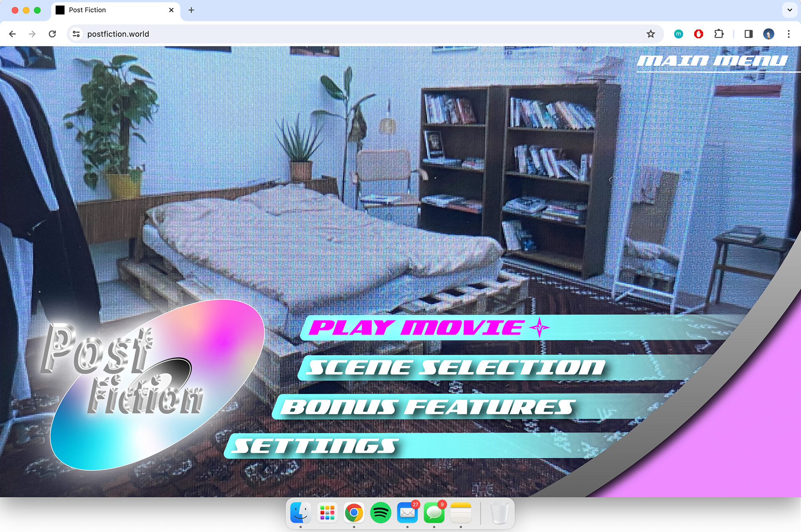801x532 pixels.
Task: Click the browser back arrow
Action: tap(13, 34)
